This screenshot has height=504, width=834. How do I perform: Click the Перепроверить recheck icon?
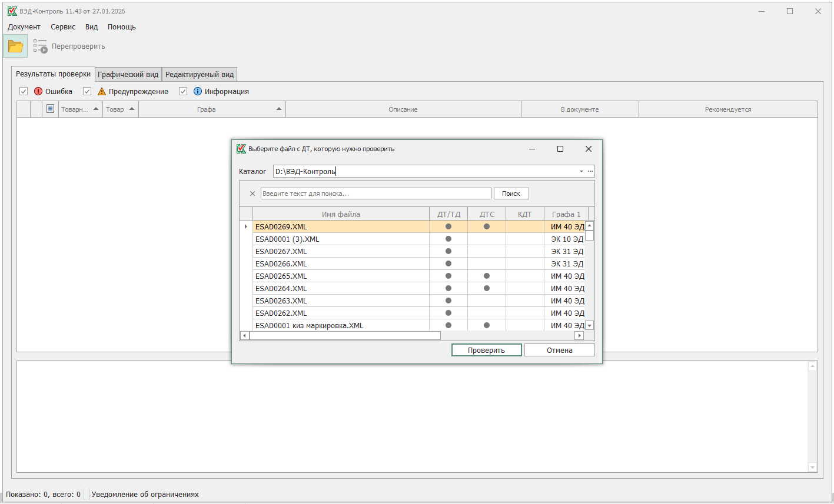tap(40, 46)
